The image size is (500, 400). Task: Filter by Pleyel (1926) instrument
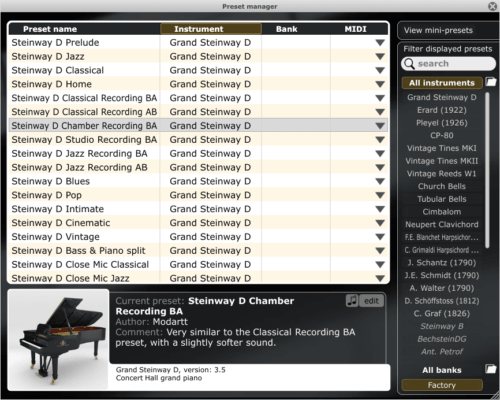[x=442, y=123]
